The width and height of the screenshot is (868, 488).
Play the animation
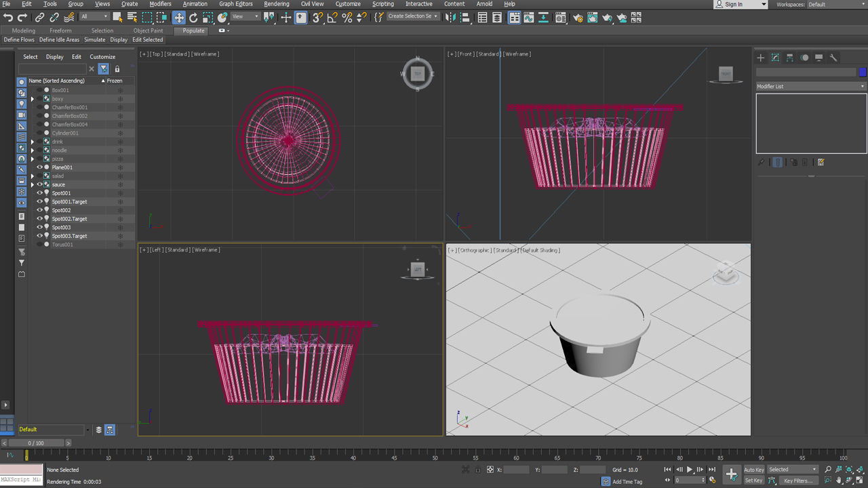tap(690, 469)
